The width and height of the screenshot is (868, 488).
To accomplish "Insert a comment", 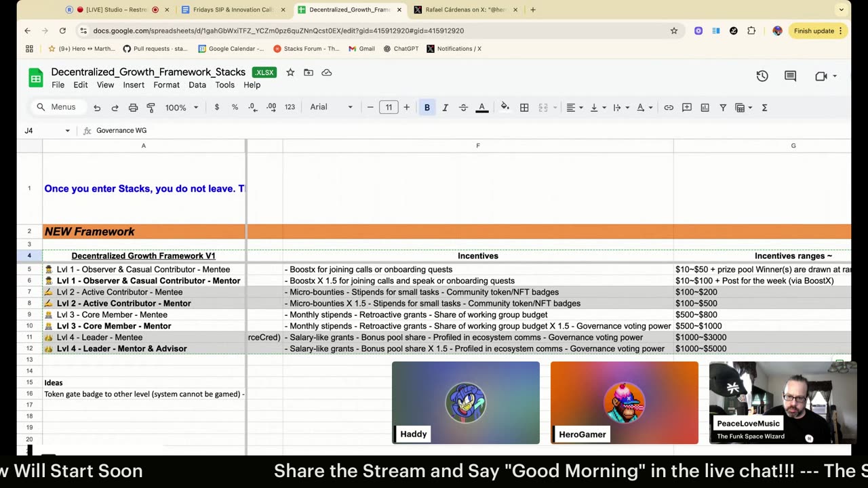I will point(687,107).
